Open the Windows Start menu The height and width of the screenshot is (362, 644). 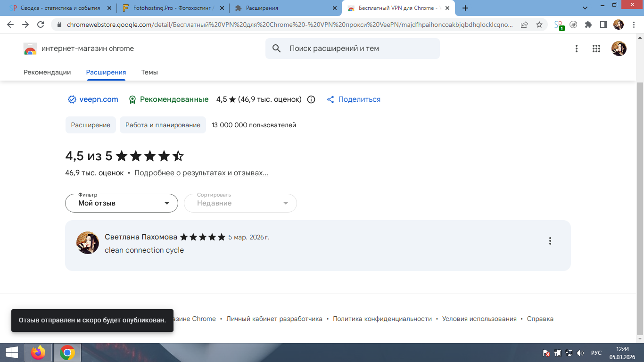[12, 353]
